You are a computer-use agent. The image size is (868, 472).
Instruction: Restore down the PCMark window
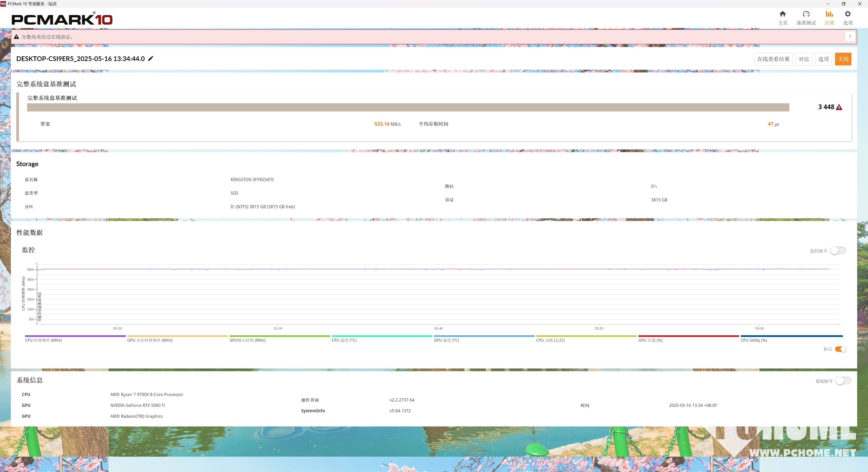844,4
